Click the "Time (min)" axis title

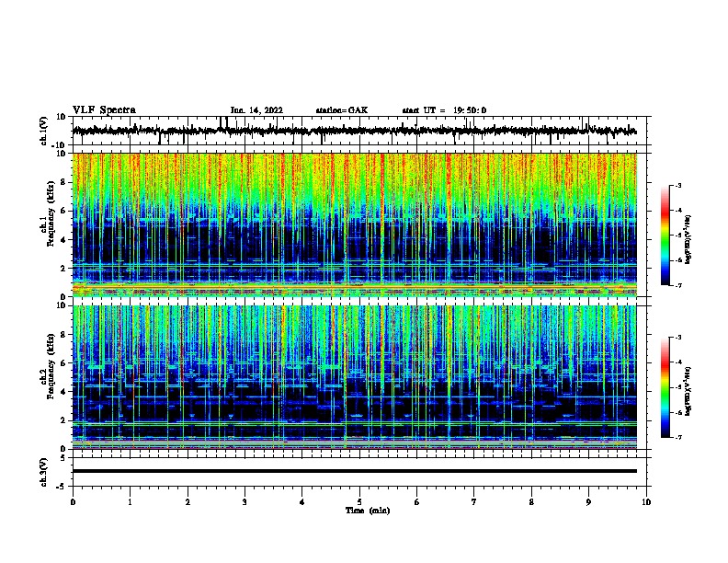368,511
